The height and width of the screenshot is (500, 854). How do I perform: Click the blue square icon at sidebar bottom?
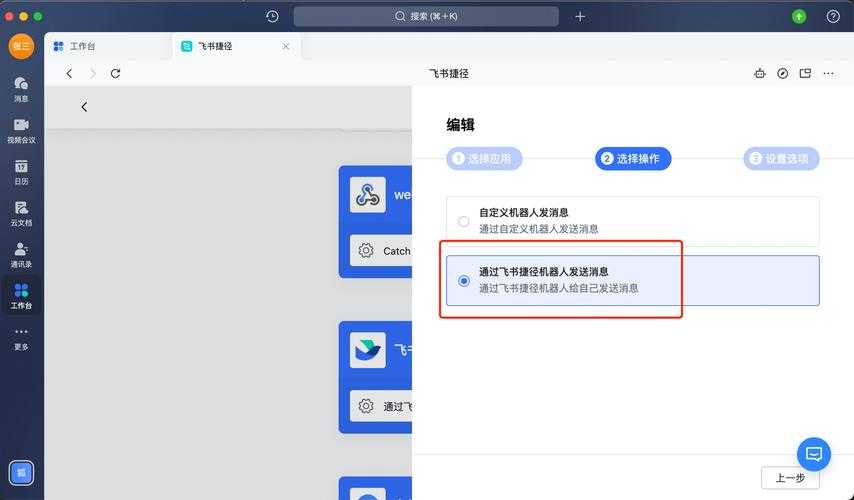[21, 473]
